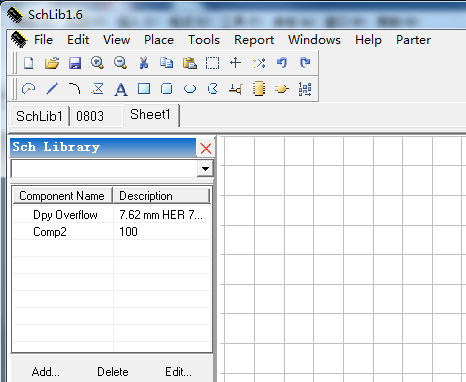Click the Cut scissors icon
Image resolution: width=466 pixels, height=382 pixels.
click(x=144, y=63)
